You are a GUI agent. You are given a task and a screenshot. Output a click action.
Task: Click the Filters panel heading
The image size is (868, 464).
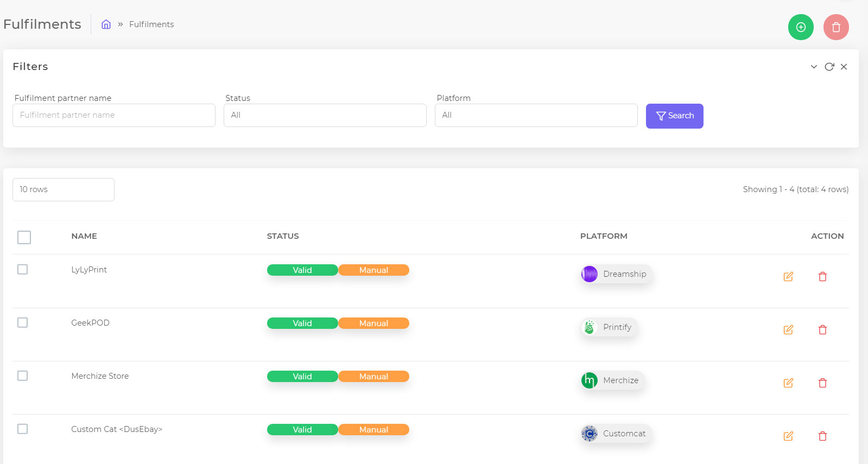(x=30, y=67)
